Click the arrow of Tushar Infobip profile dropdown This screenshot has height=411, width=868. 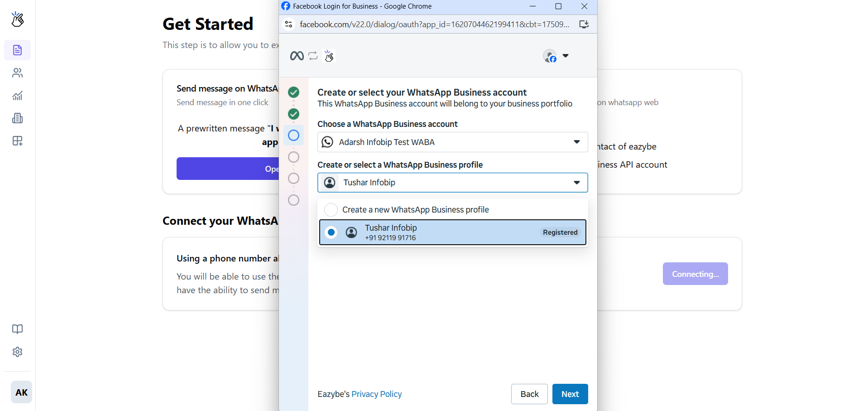click(x=577, y=183)
